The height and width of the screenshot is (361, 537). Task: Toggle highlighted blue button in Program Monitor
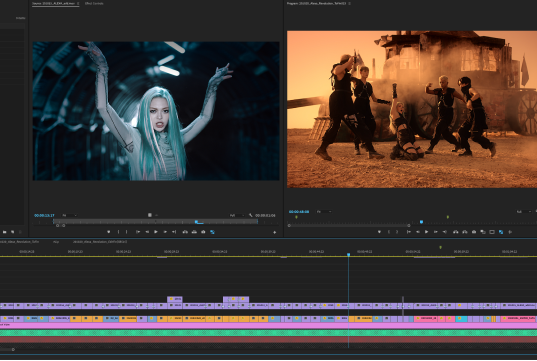[x=501, y=232]
